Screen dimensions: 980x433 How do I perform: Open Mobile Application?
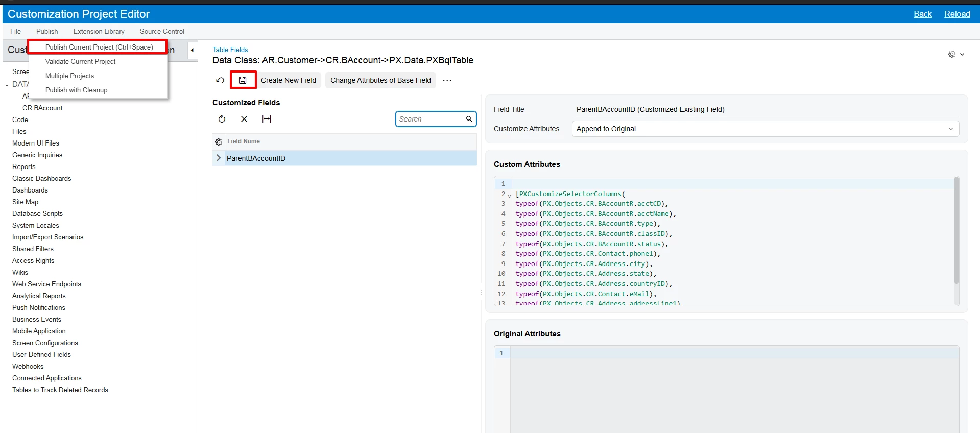point(39,331)
